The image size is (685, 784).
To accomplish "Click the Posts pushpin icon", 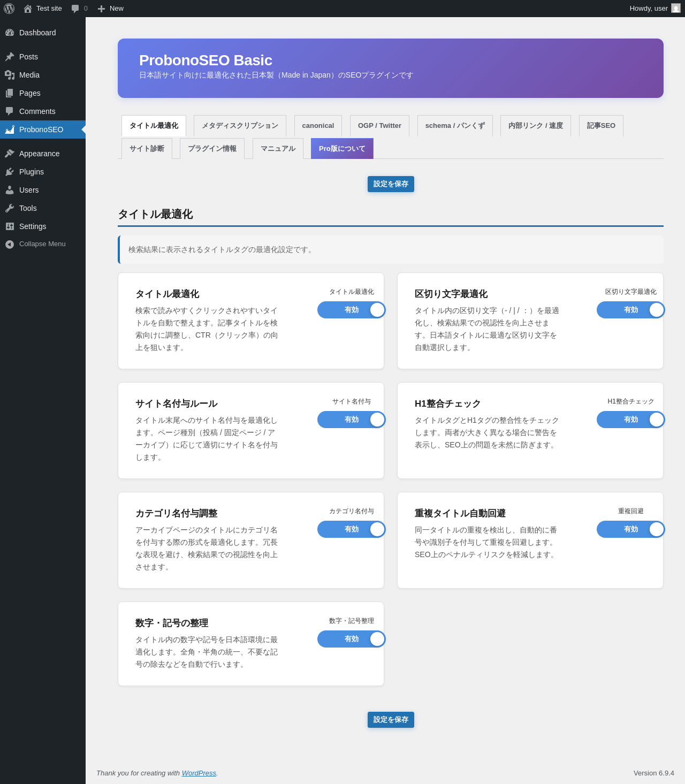I will (10, 57).
